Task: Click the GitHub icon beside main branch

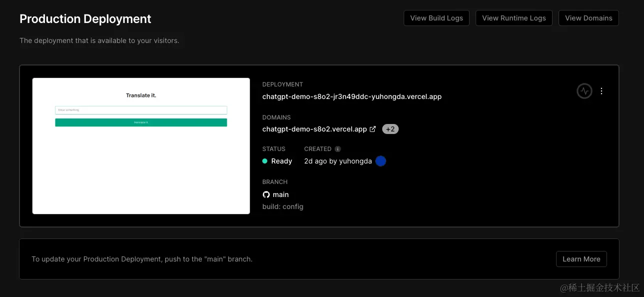Action: click(266, 194)
